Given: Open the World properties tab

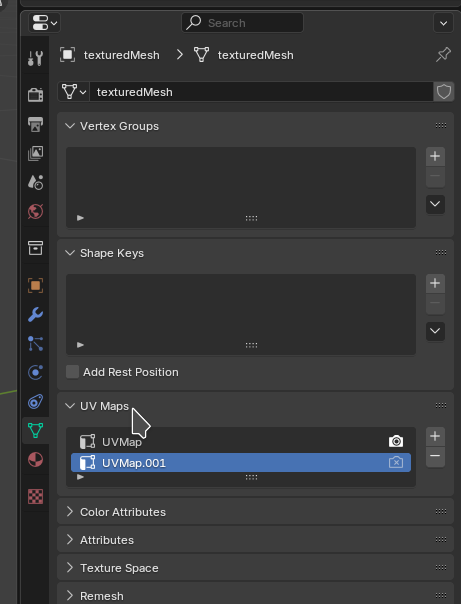Looking at the screenshot, I should (35, 211).
